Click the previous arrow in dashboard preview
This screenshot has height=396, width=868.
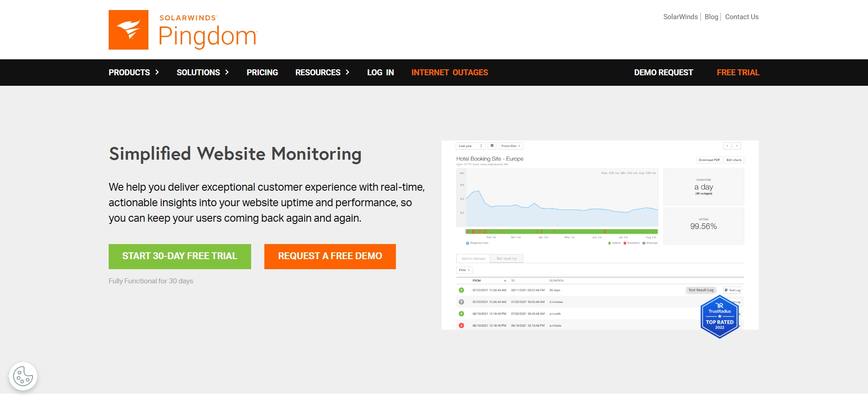pos(727,146)
